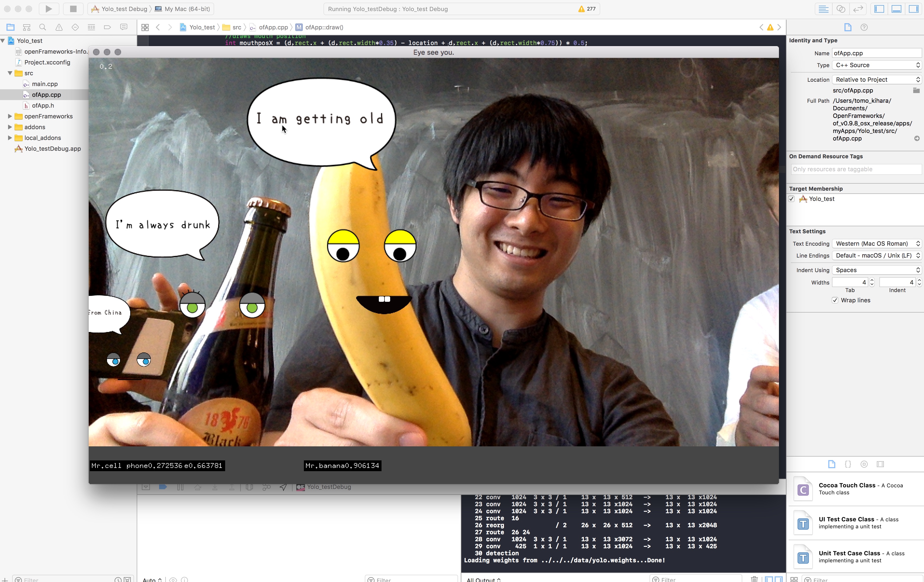Toggle the Navigator panel visibility
Image resolution: width=924 pixels, height=582 pixels.
(x=879, y=9)
